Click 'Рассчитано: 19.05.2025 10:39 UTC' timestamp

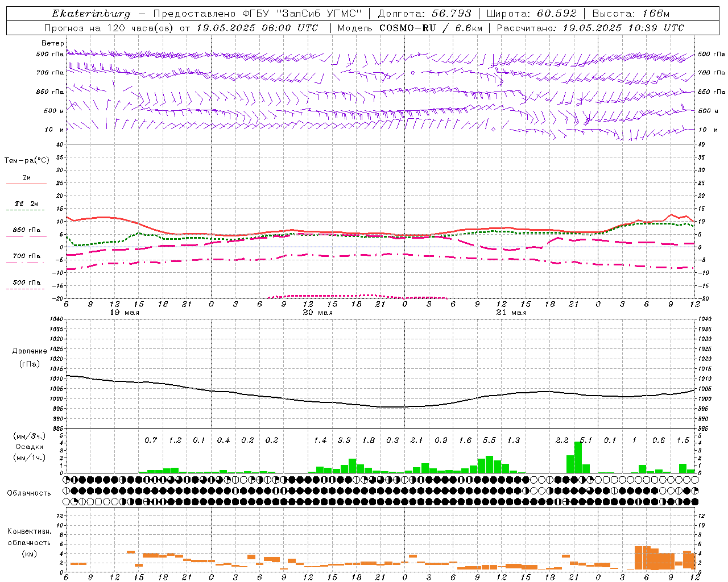point(590,28)
